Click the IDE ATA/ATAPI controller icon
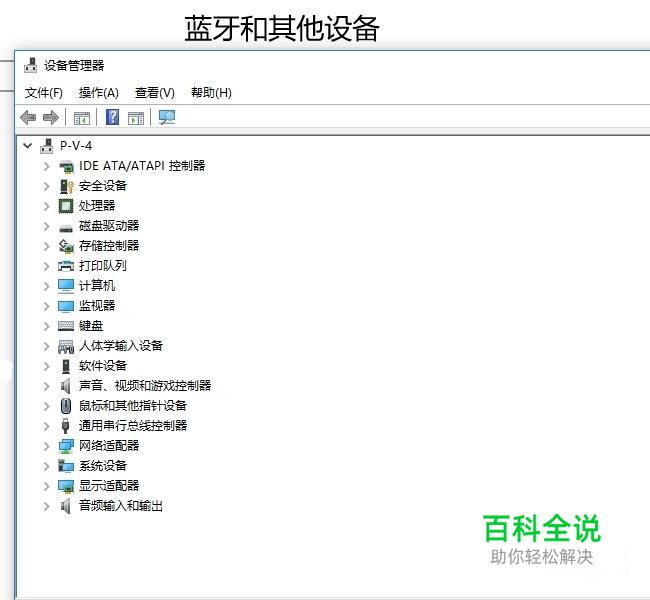This screenshot has width=650, height=600. 66,166
